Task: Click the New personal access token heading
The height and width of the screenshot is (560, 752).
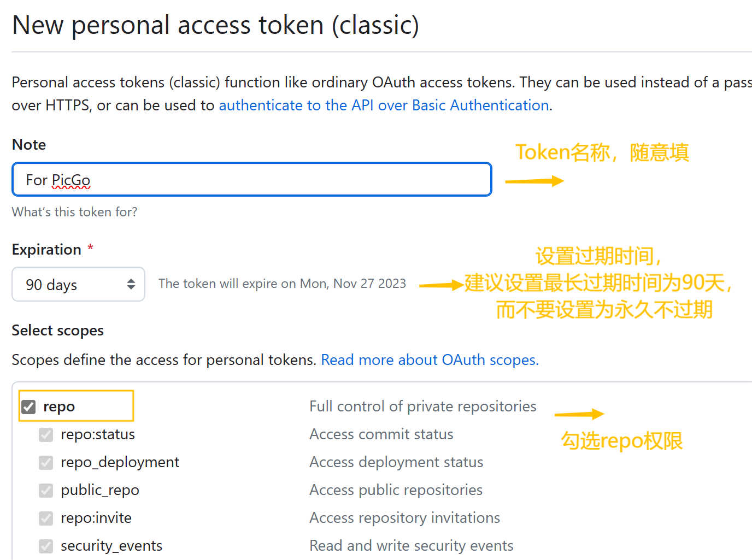Action: click(x=215, y=25)
